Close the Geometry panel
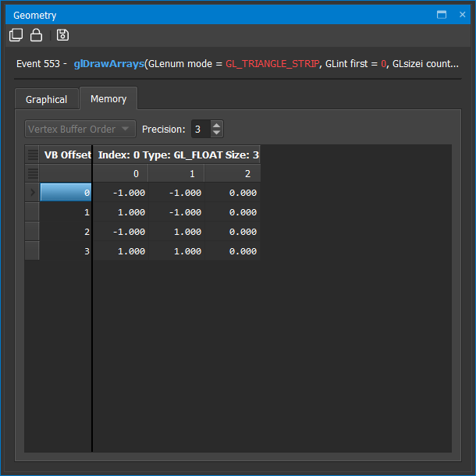Screen dimensions: 476x476 point(461,15)
